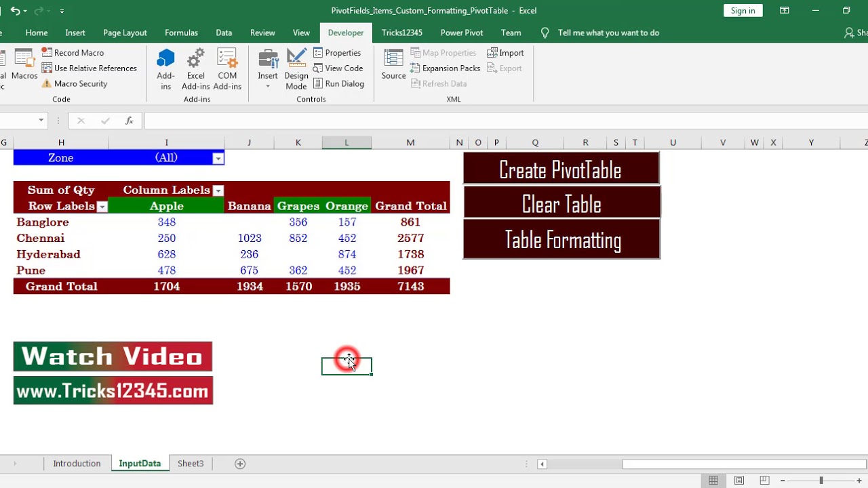Switch to the Data tab
This screenshot has height=488, width=868.
coord(224,33)
